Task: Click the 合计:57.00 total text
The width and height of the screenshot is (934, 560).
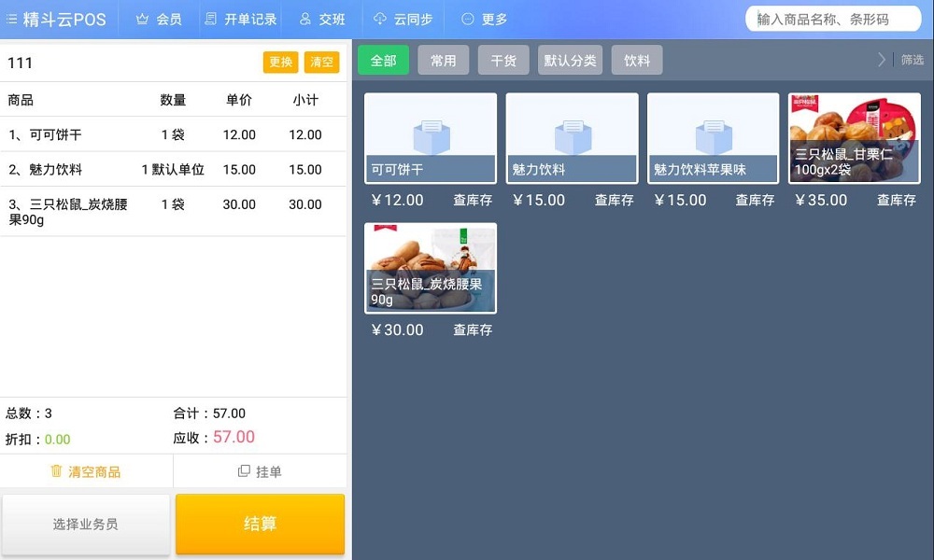Action: 209,413
